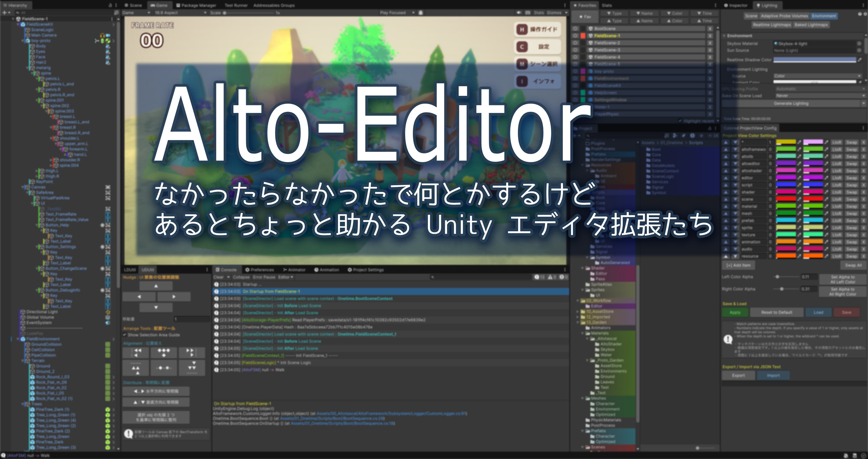Open the Environment Lighting Source dropdown
Screen dimensions: 868x459
click(x=816, y=76)
